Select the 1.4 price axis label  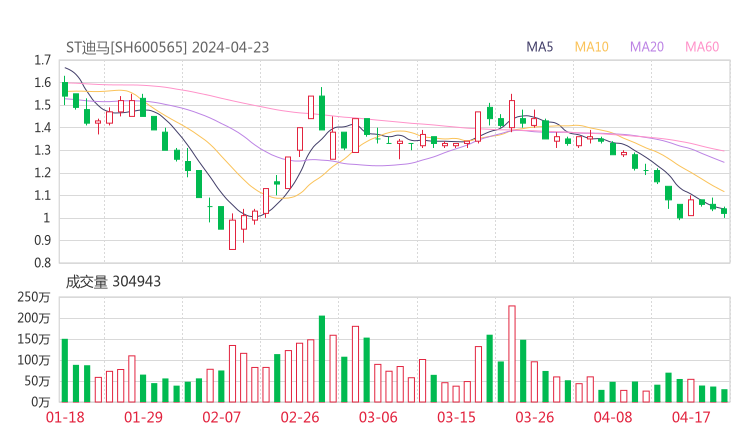[42, 127]
